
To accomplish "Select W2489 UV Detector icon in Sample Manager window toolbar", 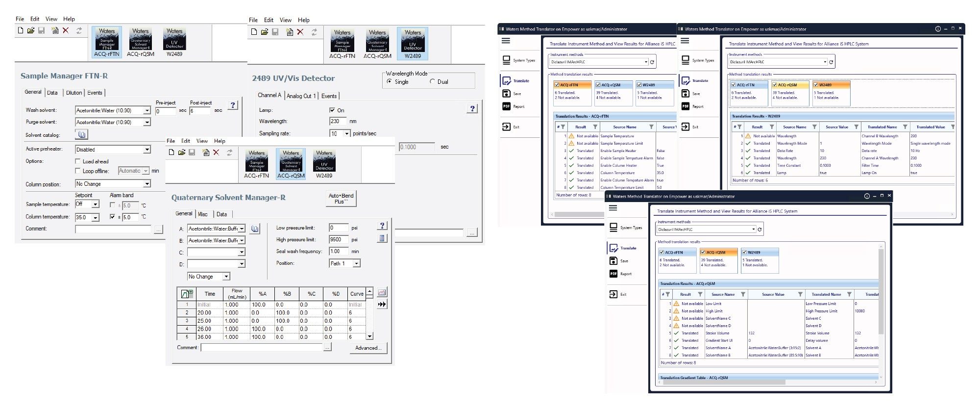I will pos(174,42).
